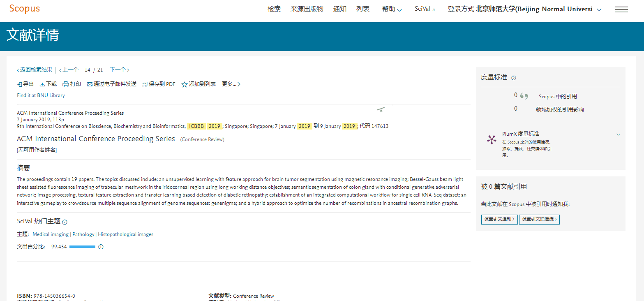Click 设置引文馈送流 button
The image size is (644, 301).
click(539, 219)
